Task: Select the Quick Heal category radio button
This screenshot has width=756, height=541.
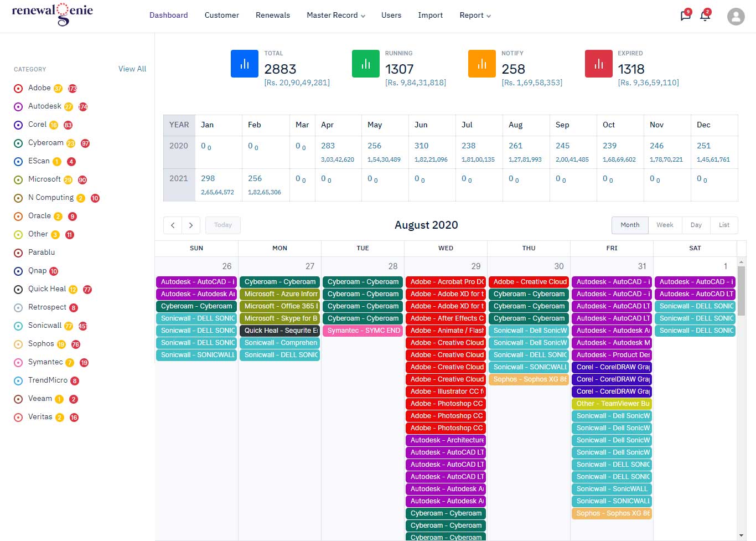Action: (18, 290)
